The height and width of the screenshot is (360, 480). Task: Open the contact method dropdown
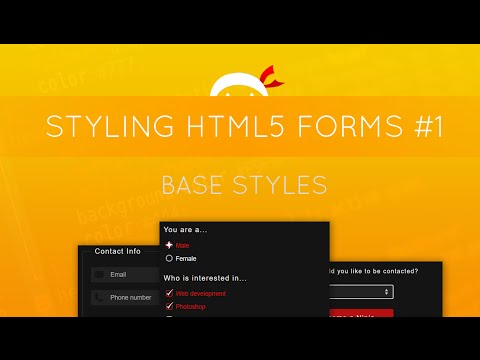(x=361, y=292)
